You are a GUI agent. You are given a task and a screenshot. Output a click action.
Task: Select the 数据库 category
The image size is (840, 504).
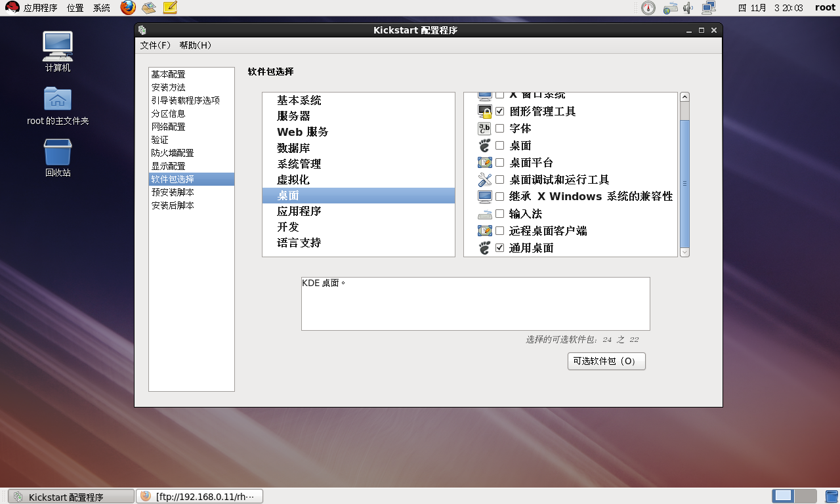click(358, 148)
